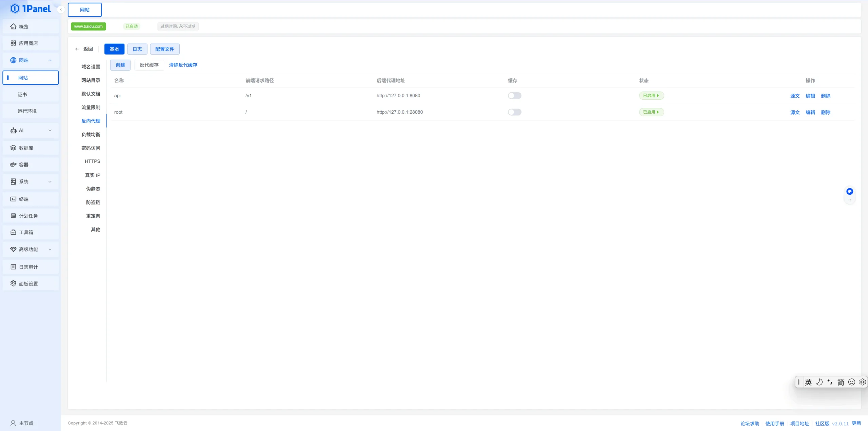
Task: Select 负载均衡 in the settings list
Action: pyautogui.click(x=91, y=135)
